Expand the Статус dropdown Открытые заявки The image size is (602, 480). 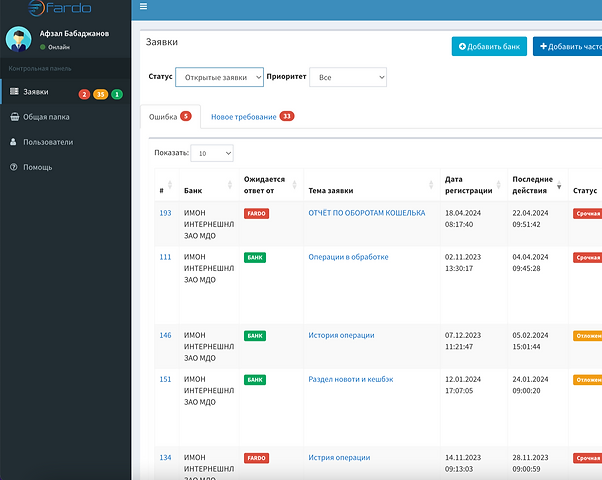point(219,77)
